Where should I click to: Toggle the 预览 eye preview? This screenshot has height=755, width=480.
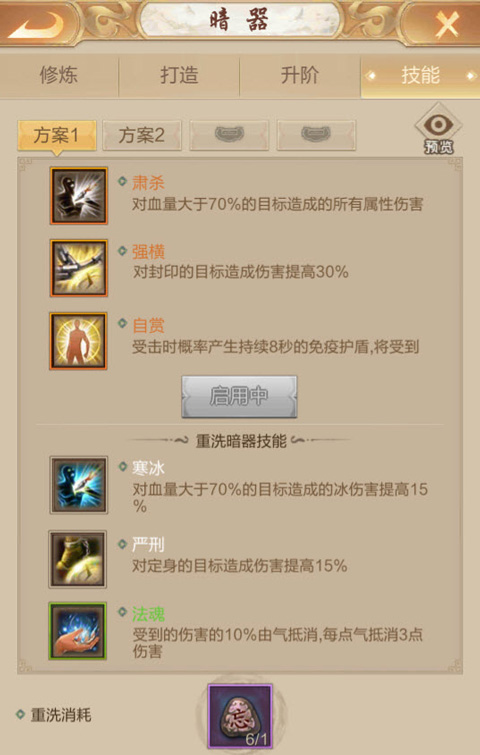(438, 129)
